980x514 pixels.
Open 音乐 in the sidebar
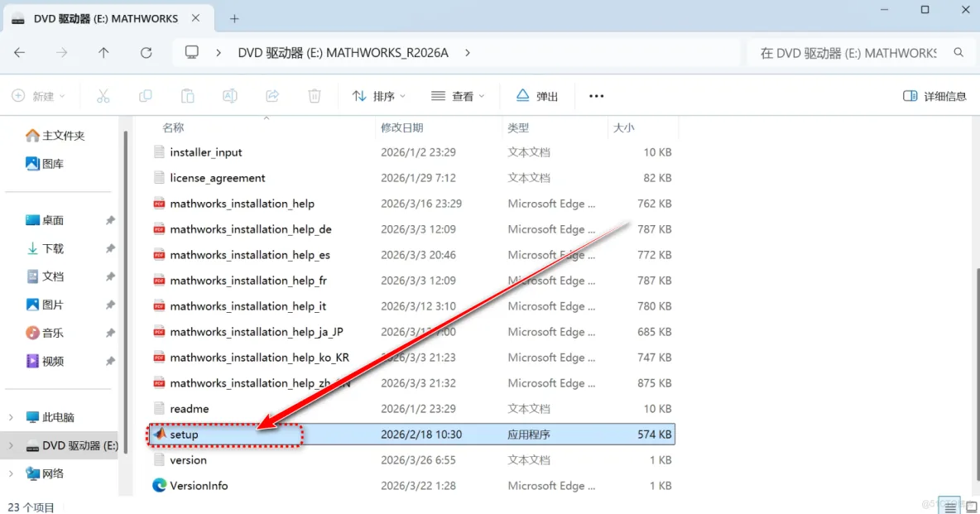45,333
